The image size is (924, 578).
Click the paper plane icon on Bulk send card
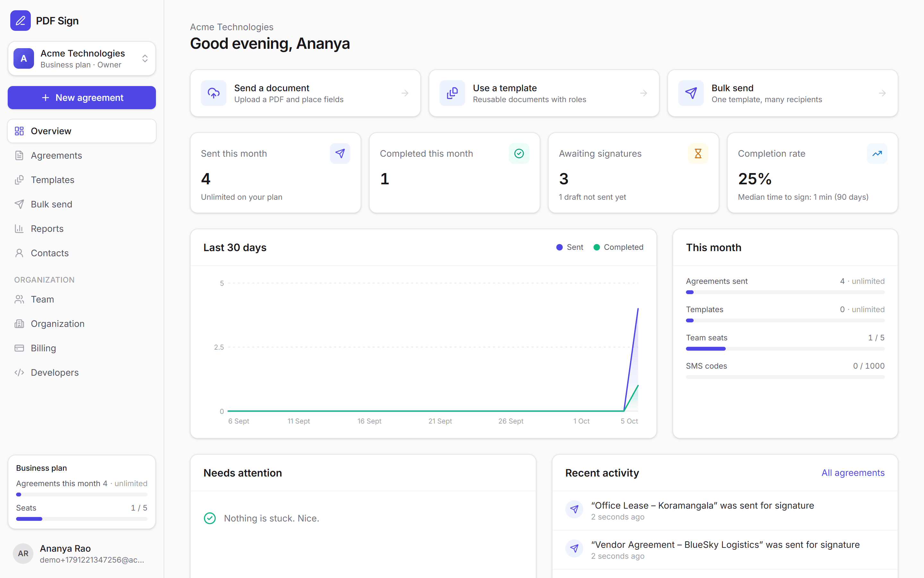tap(691, 93)
